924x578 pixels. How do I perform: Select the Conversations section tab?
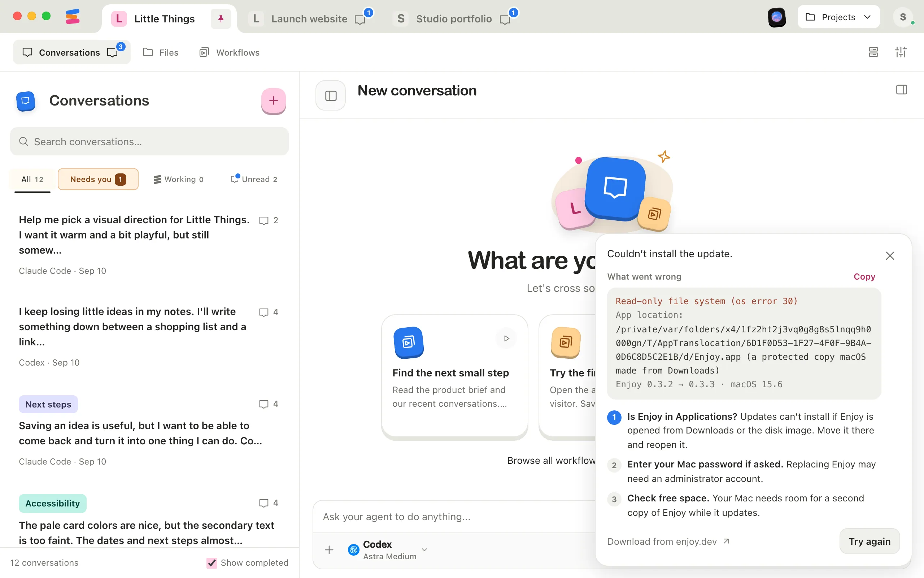72,52
